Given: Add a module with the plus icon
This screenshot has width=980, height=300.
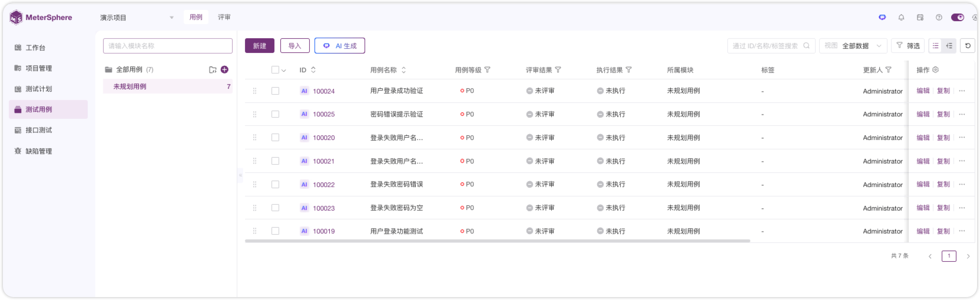Looking at the screenshot, I should click(224, 69).
